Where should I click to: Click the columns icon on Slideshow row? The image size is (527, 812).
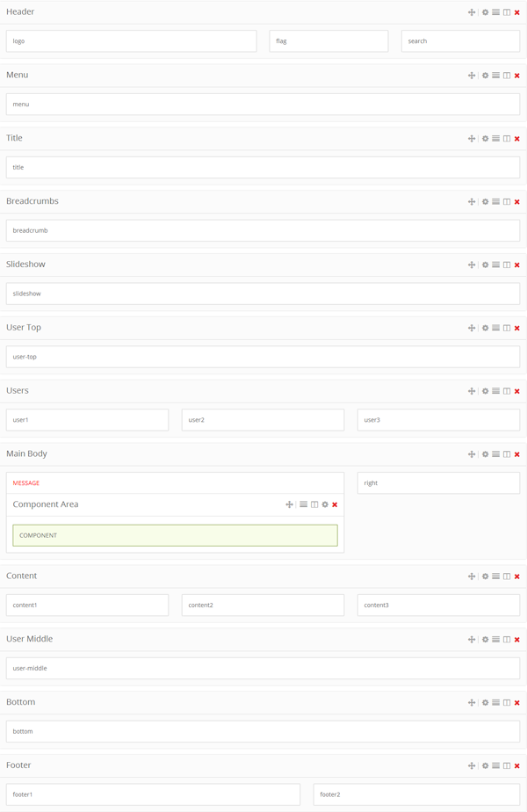pyautogui.click(x=507, y=265)
